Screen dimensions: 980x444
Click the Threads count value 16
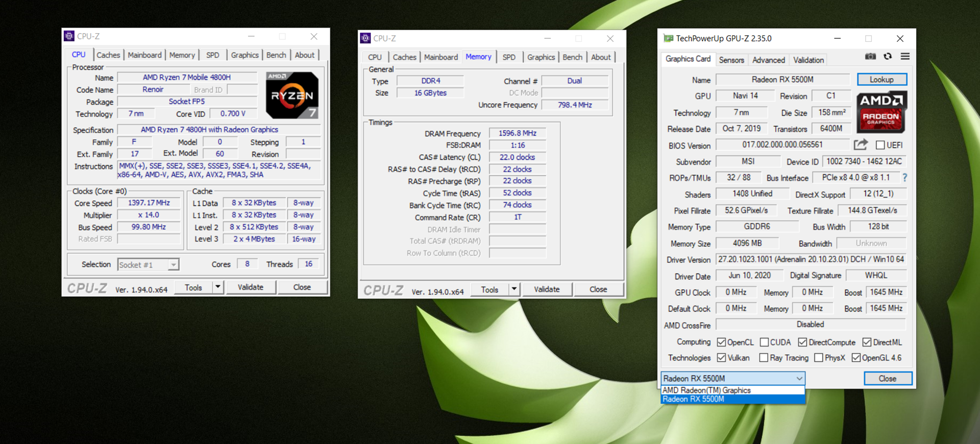pyautogui.click(x=309, y=264)
